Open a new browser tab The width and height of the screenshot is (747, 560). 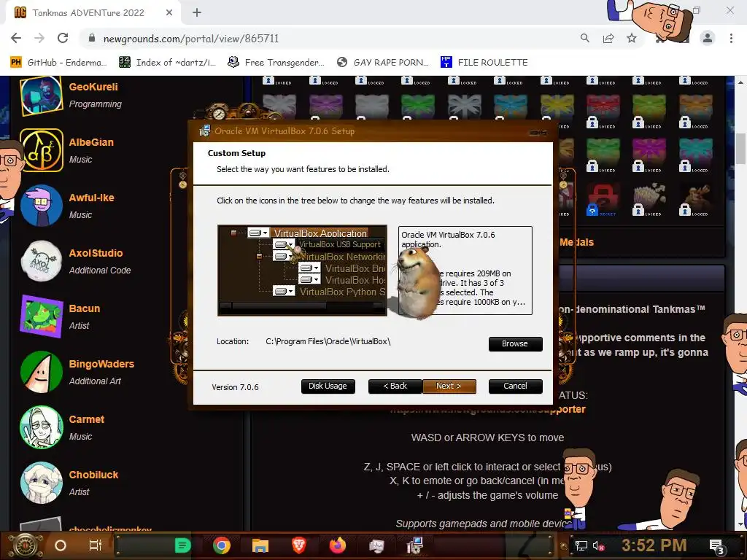(197, 13)
